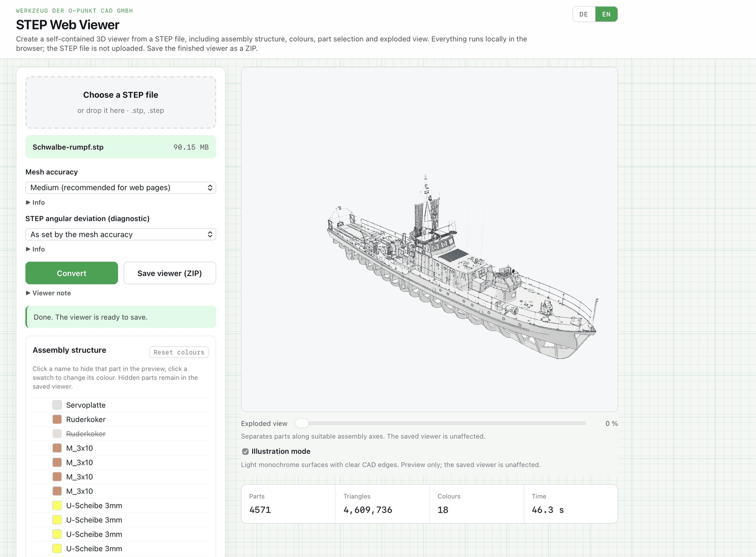
Task: Click the Colours count 18
Action: [443, 510]
